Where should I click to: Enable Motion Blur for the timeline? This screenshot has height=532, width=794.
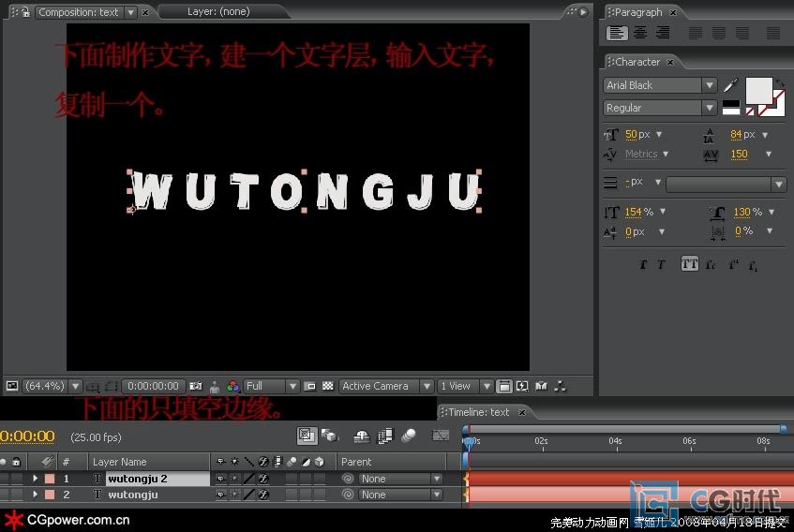[409, 436]
